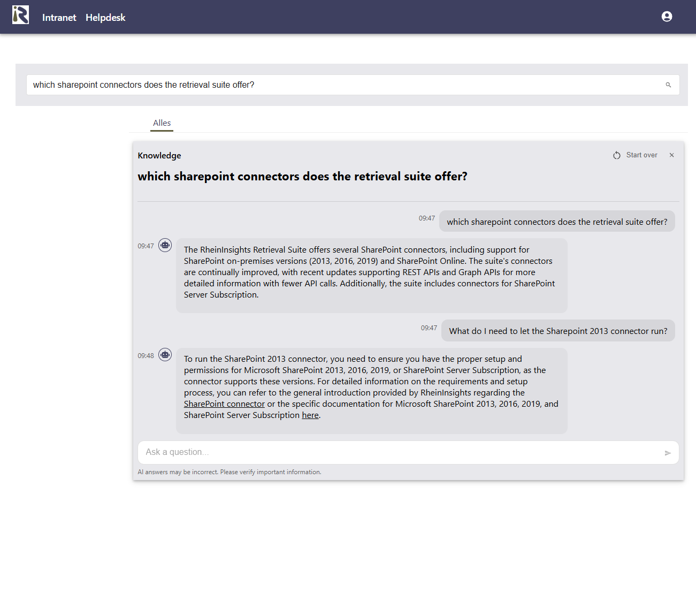Click the answer about running the 2013 connector
This screenshot has height=616, width=696.
[x=372, y=390]
